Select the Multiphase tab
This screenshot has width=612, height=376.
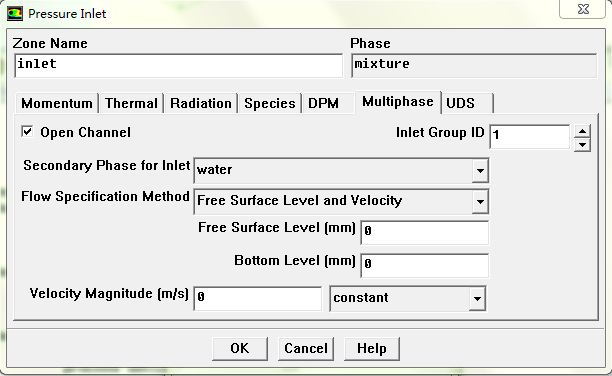[398, 102]
